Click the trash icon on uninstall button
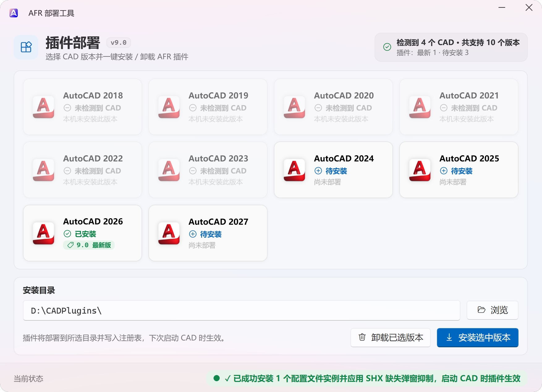 point(362,337)
